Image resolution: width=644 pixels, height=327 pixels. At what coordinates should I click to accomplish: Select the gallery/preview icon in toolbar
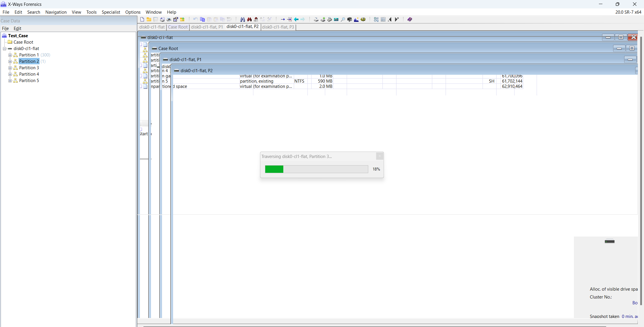356,19
